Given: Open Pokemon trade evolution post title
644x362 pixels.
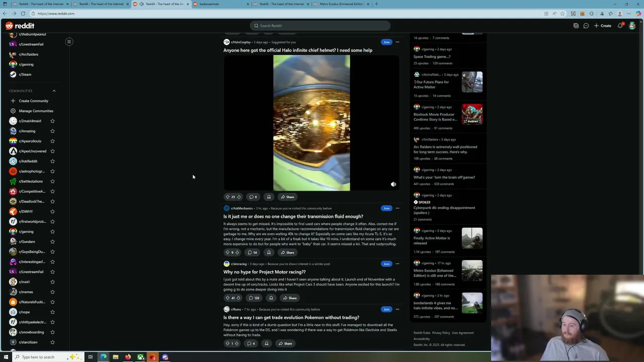Looking at the screenshot, I should [x=291, y=318].
